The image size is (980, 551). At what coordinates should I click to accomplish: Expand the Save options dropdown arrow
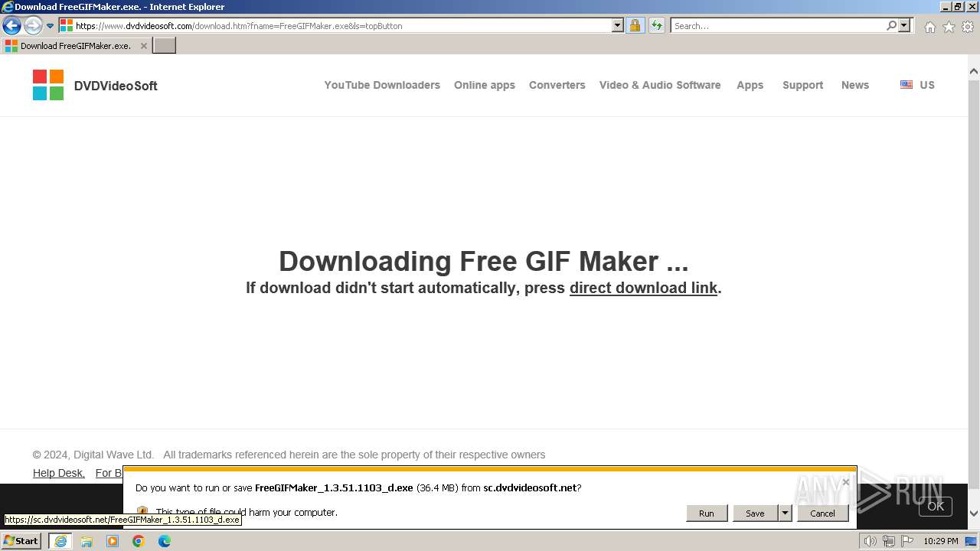pyautogui.click(x=785, y=514)
